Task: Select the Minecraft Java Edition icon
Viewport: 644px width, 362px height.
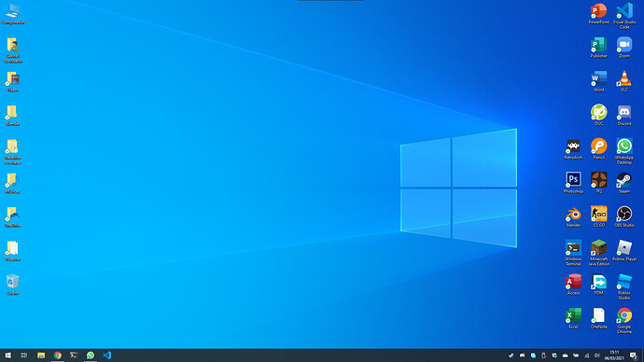Action: coord(598,253)
